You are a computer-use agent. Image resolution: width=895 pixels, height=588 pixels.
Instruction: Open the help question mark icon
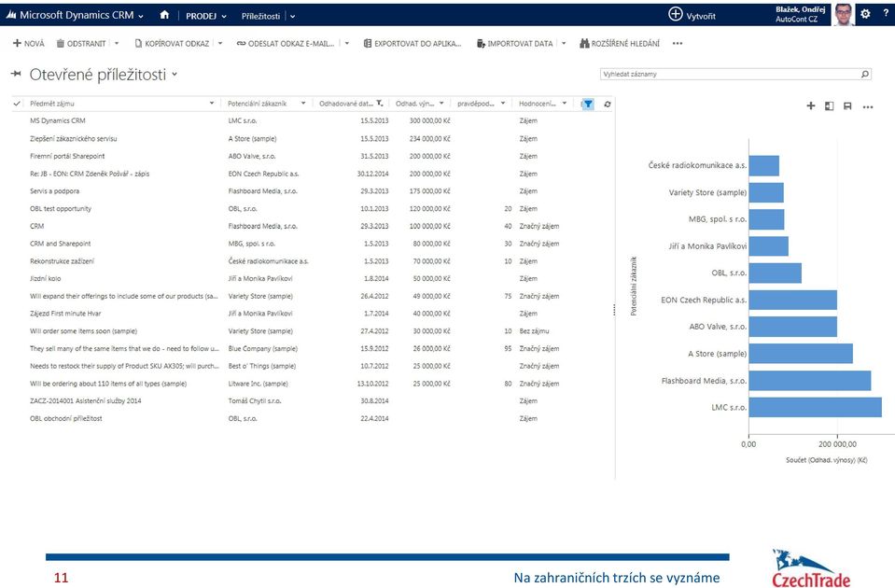point(886,14)
